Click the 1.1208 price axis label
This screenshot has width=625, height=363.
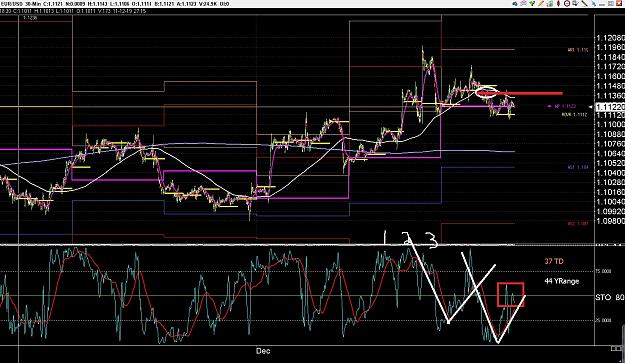pyautogui.click(x=610, y=38)
